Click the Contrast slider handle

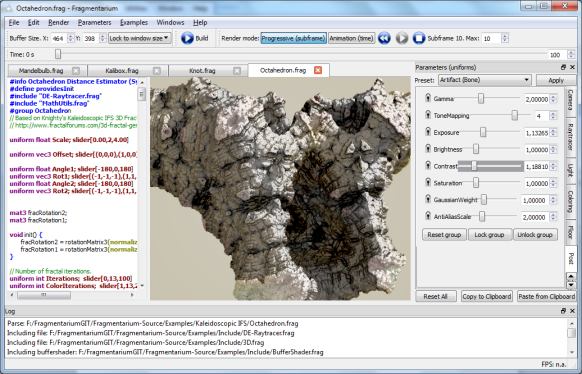[474, 166]
